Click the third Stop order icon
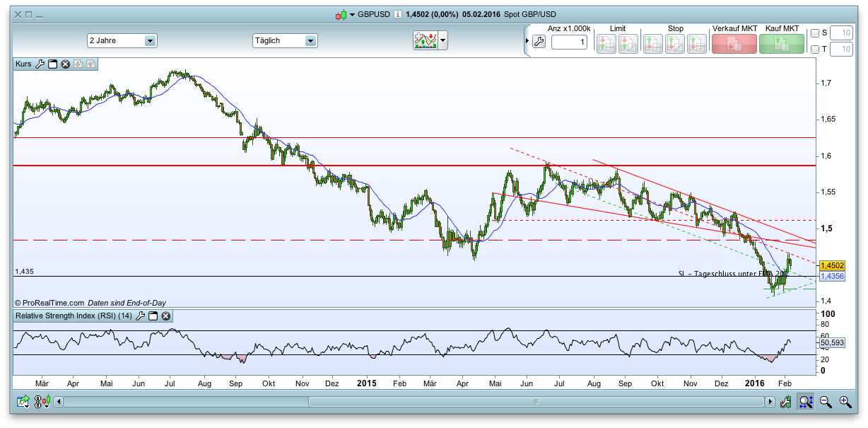 point(696,43)
